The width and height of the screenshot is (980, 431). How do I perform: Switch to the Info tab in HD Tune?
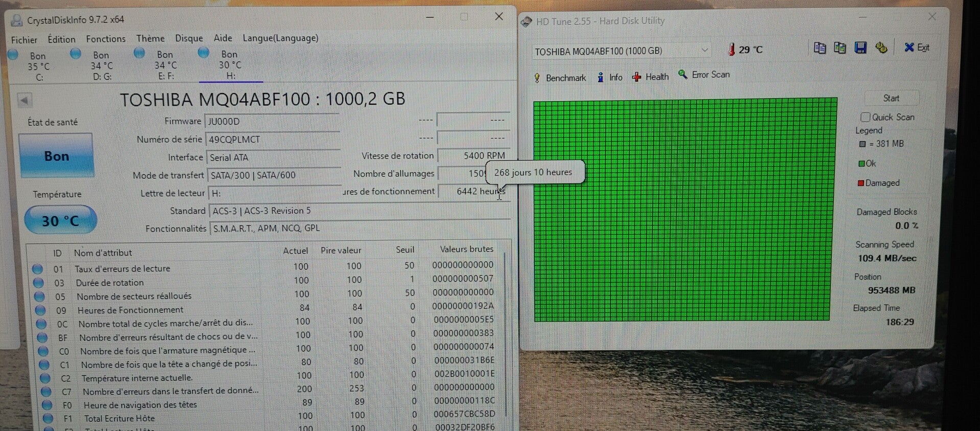click(x=610, y=77)
